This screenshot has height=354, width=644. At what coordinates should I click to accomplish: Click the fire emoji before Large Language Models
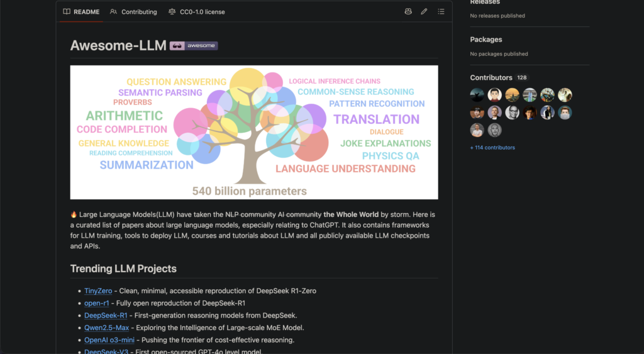pos(74,214)
